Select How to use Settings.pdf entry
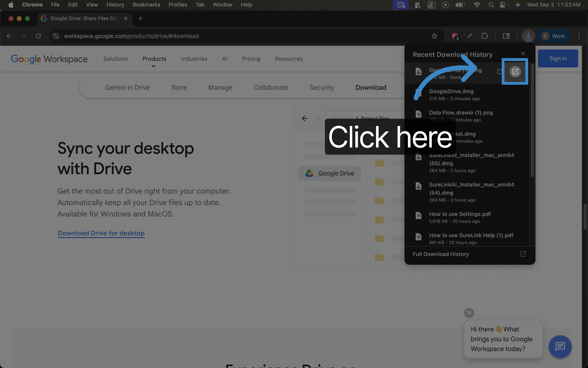Screen dimensions: 588x368 coord(467,217)
